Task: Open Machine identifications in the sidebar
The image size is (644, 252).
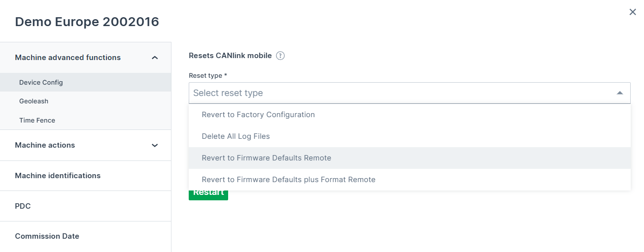Action: tap(58, 176)
